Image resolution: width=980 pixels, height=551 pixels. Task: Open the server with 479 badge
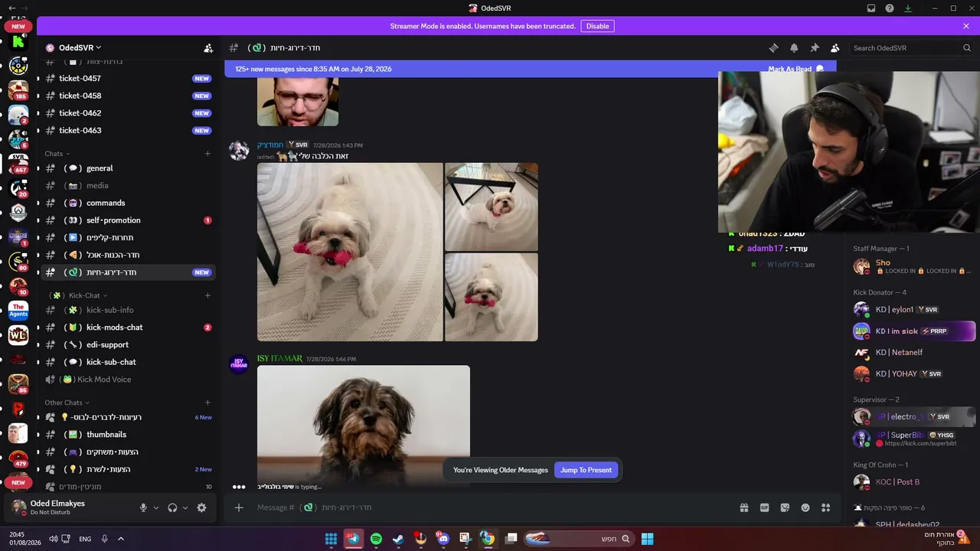click(x=18, y=458)
